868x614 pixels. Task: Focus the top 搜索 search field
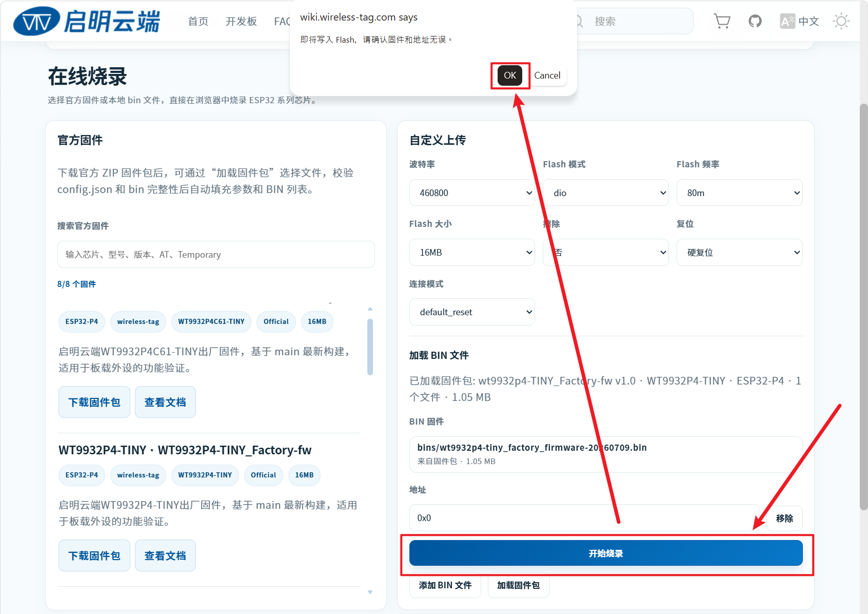pos(634,21)
